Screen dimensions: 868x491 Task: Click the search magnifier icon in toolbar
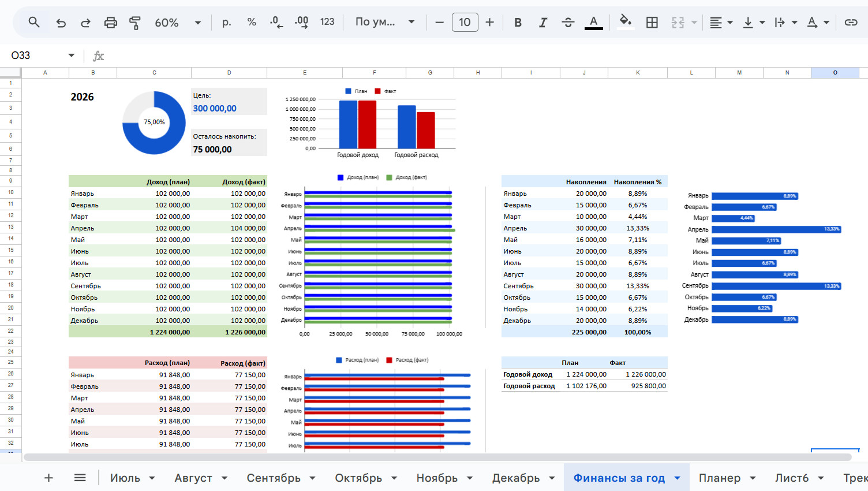(x=34, y=23)
